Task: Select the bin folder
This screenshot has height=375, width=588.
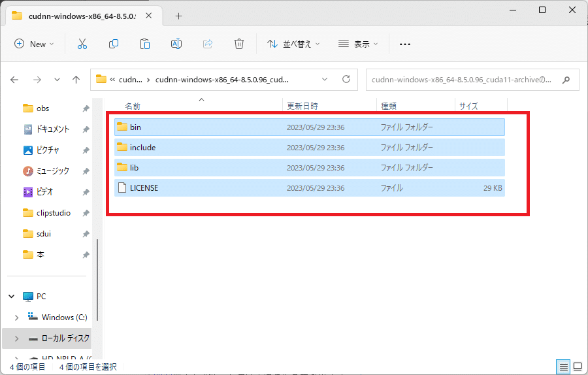Action: (310, 127)
